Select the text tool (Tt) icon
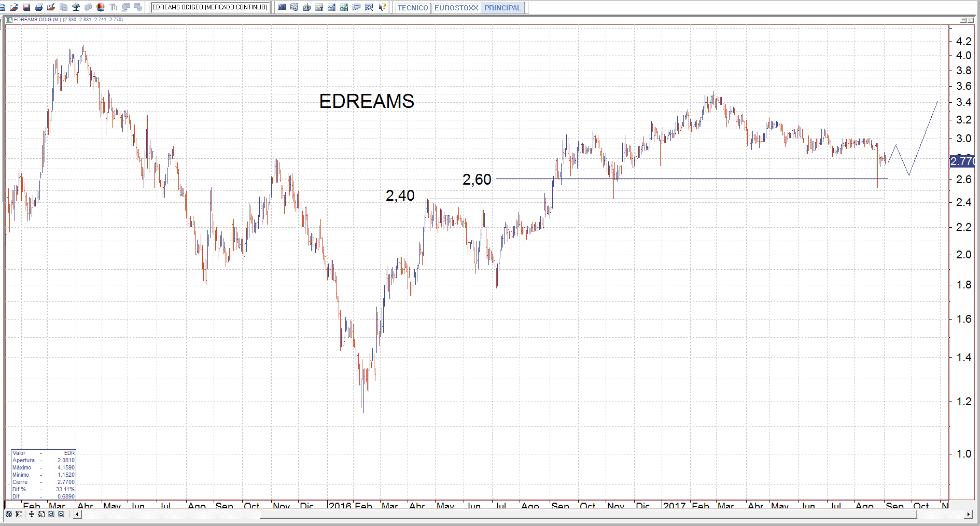The image size is (980, 526). click(x=114, y=7)
